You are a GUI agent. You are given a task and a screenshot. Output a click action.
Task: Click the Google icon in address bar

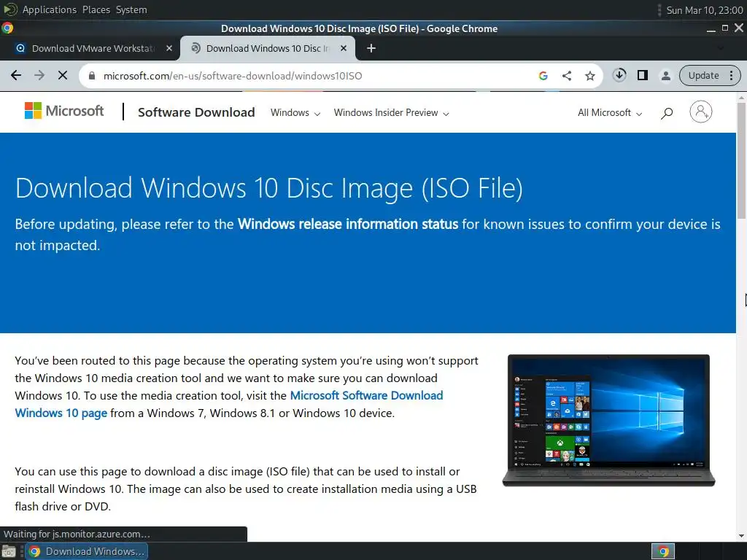pos(543,76)
